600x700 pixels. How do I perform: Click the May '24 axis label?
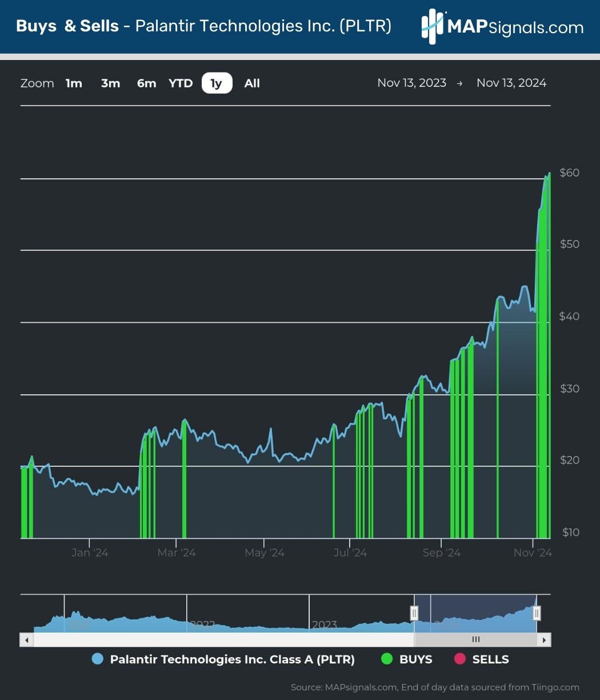(264, 553)
